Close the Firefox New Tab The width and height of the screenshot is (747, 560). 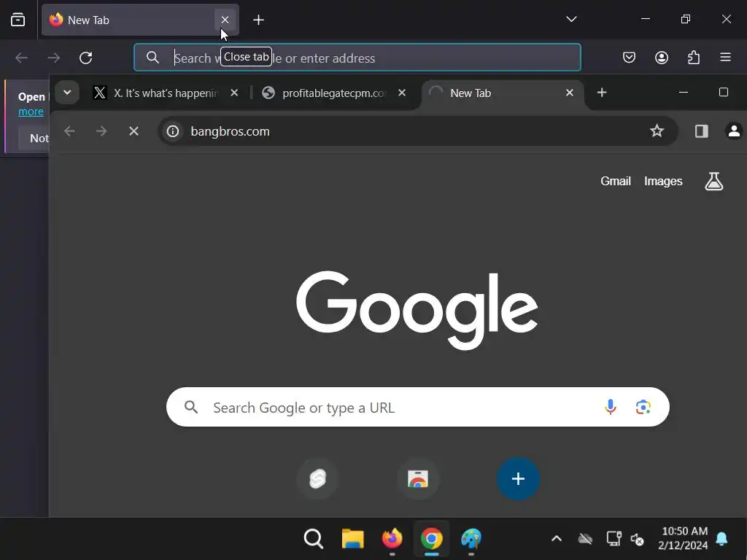click(x=225, y=20)
